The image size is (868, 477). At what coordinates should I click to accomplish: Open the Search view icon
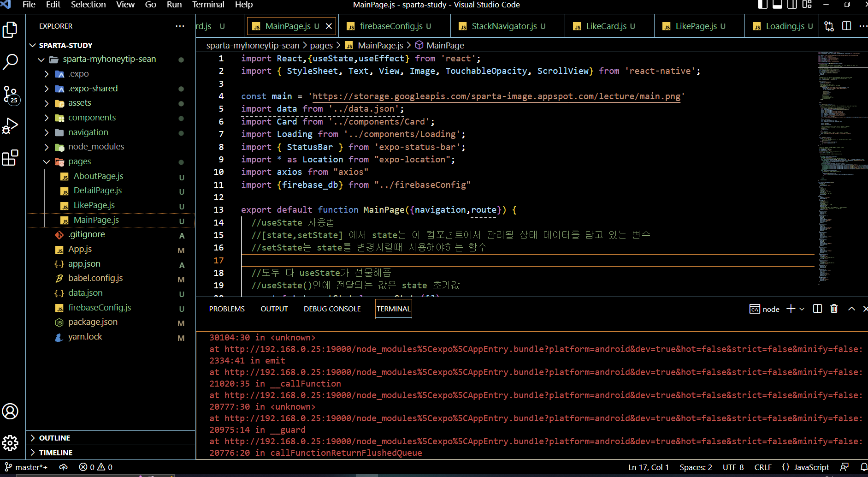click(10, 61)
